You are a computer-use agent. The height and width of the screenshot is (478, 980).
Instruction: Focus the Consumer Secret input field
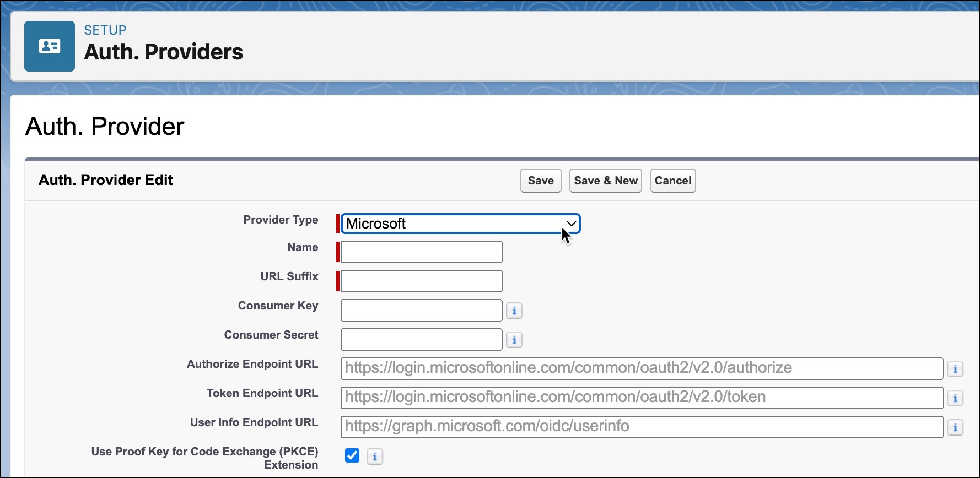(422, 339)
